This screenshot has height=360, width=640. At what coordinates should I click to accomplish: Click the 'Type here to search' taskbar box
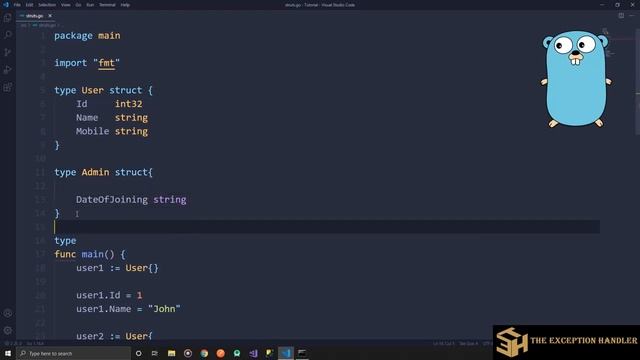tap(74, 353)
